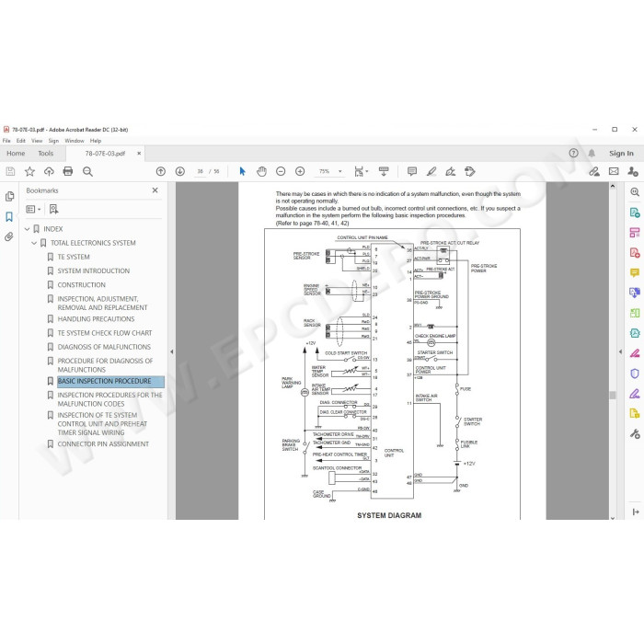Open the View menu
Viewport: 644px width, 644px height.
coord(37,141)
